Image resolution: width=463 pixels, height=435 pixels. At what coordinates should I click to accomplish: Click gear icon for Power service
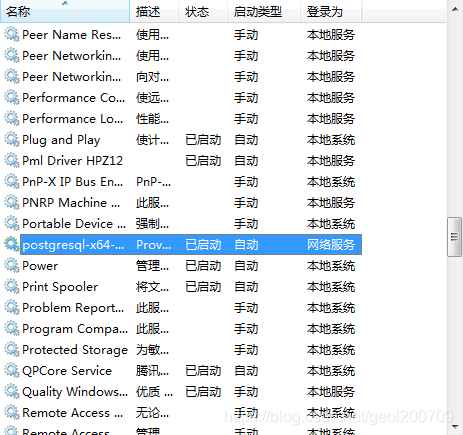click(12, 266)
